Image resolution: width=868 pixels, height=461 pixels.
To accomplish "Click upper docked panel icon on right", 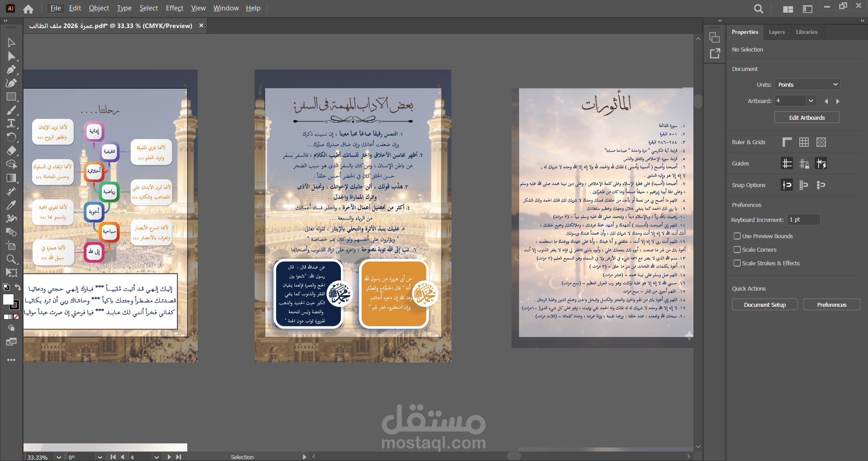I will pyautogui.click(x=715, y=38).
